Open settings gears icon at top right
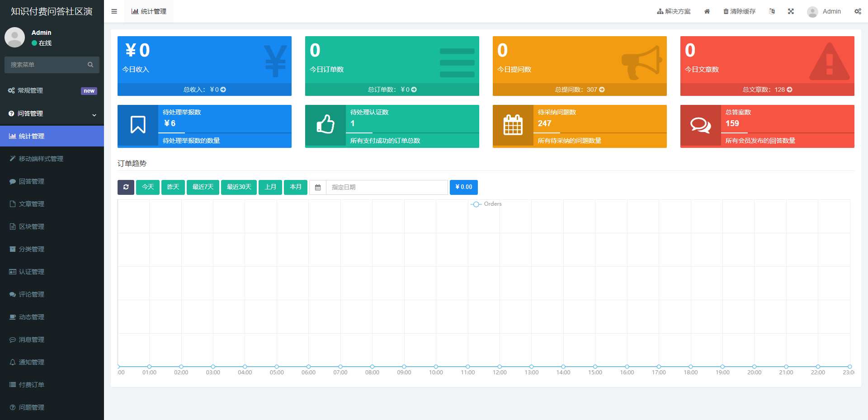The image size is (868, 420). (857, 11)
